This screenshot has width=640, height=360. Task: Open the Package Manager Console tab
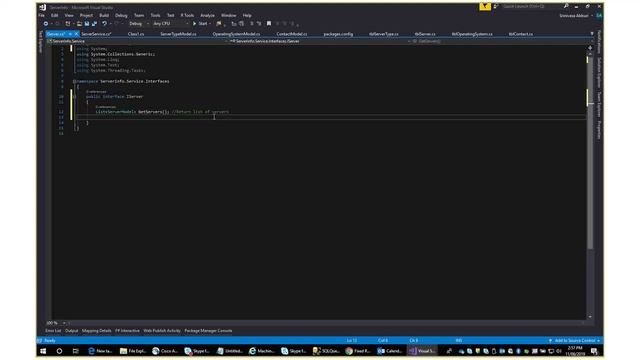(x=208, y=331)
